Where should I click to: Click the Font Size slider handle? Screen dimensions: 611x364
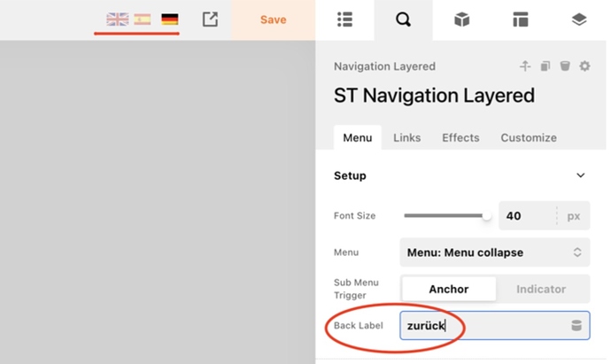click(486, 216)
